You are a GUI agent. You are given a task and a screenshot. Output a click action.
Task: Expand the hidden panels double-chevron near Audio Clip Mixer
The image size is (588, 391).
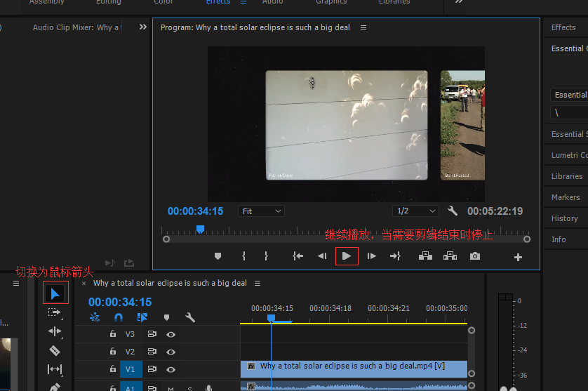tap(143, 27)
